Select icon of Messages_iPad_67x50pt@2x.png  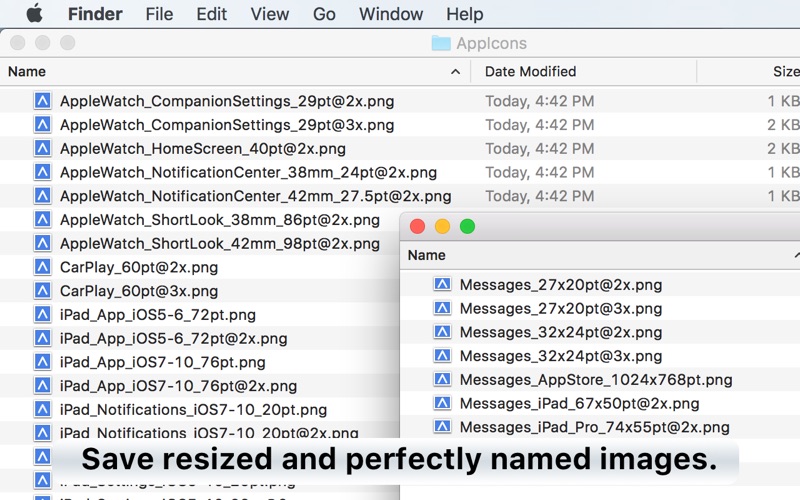[x=442, y=403]
